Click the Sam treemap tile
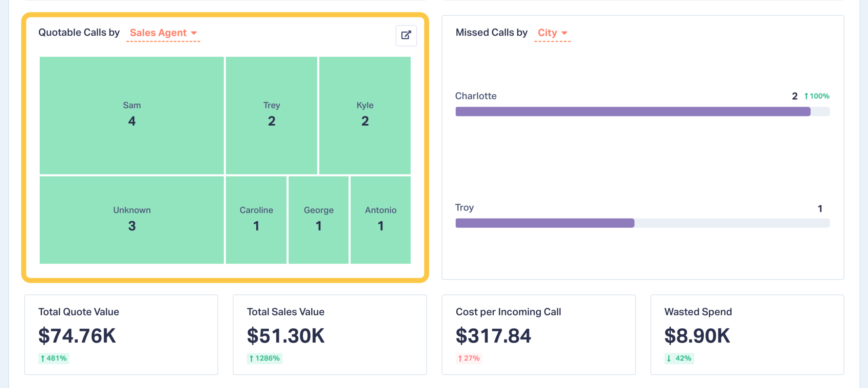The image size is (868, 388). 132,115
